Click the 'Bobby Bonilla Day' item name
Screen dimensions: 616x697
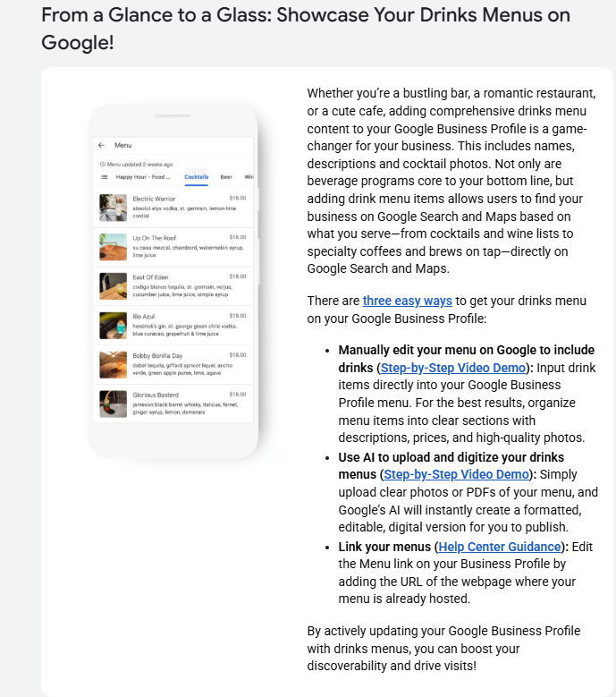157,355
